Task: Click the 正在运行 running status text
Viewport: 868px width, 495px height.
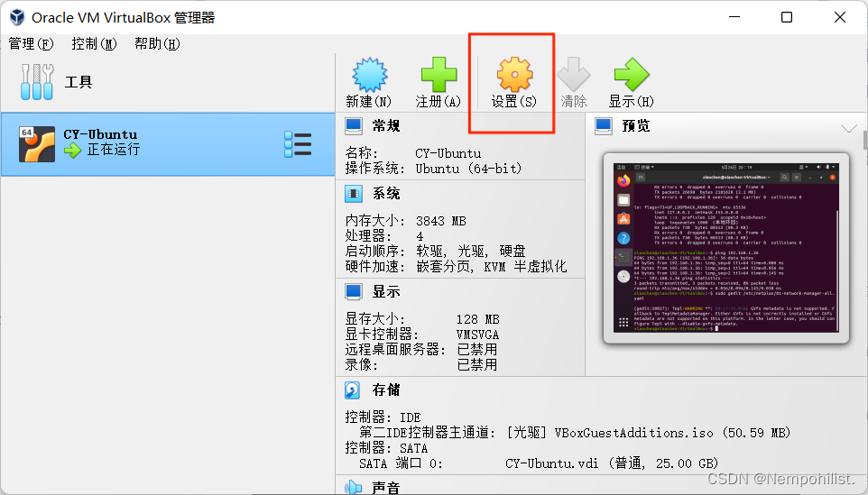Action: (x=114, y=150)
